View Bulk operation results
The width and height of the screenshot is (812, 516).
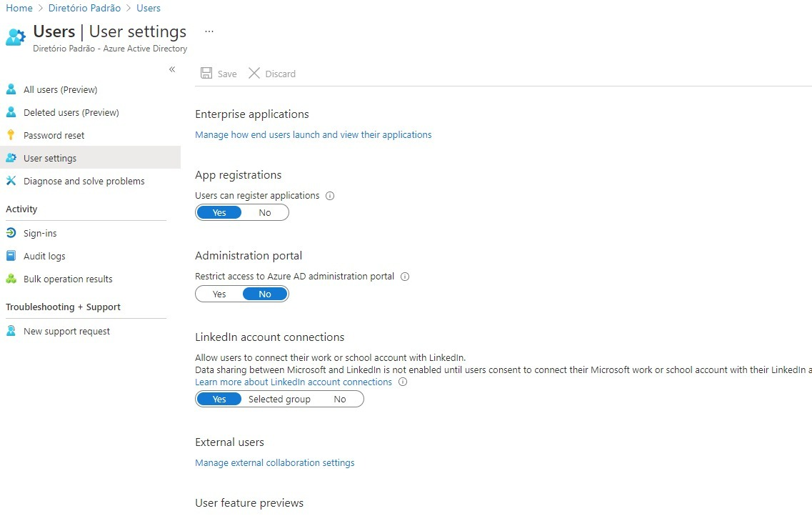[68, 279]
